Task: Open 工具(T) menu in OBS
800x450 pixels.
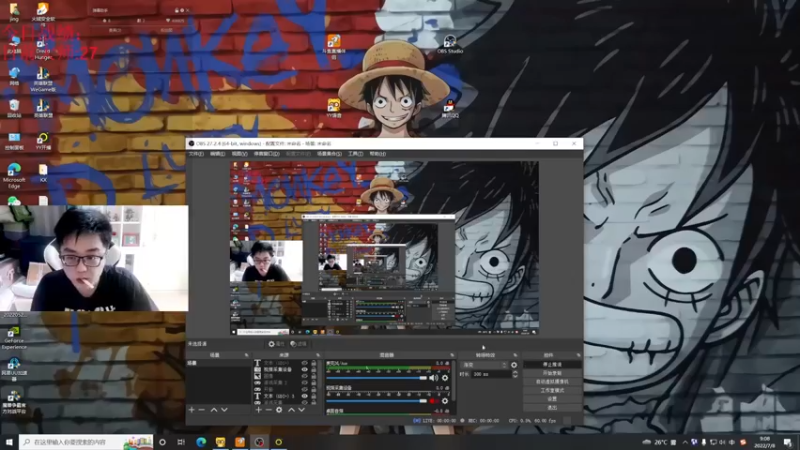Action: 356,154
